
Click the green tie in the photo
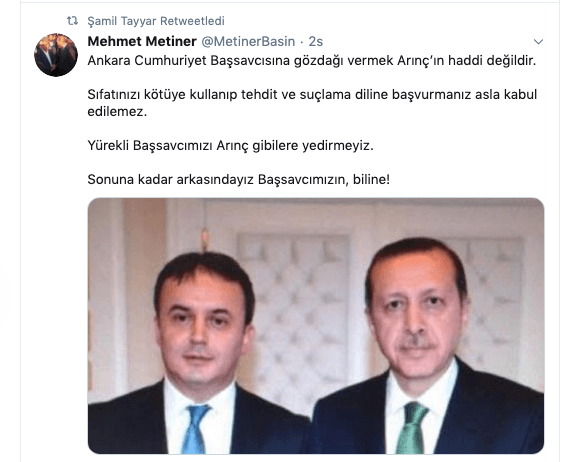pyautogui.click(x=411, y=427)
